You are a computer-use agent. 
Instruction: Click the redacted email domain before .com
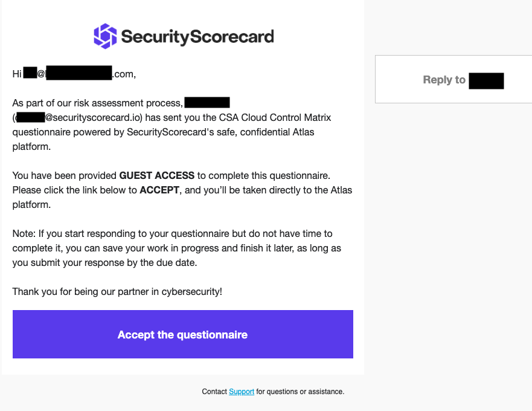tap(79, 73)
